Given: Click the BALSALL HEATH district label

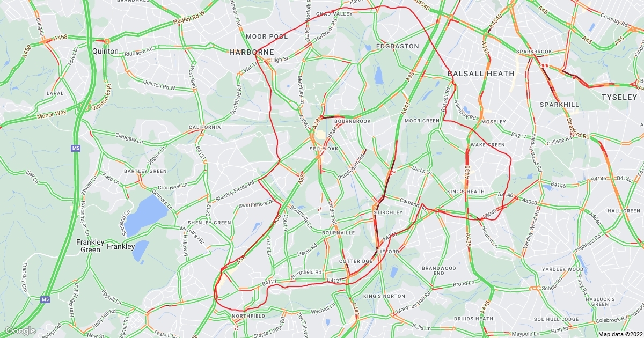Looking at the screenshot, I should pyautogui.click(x=481, y=73).
